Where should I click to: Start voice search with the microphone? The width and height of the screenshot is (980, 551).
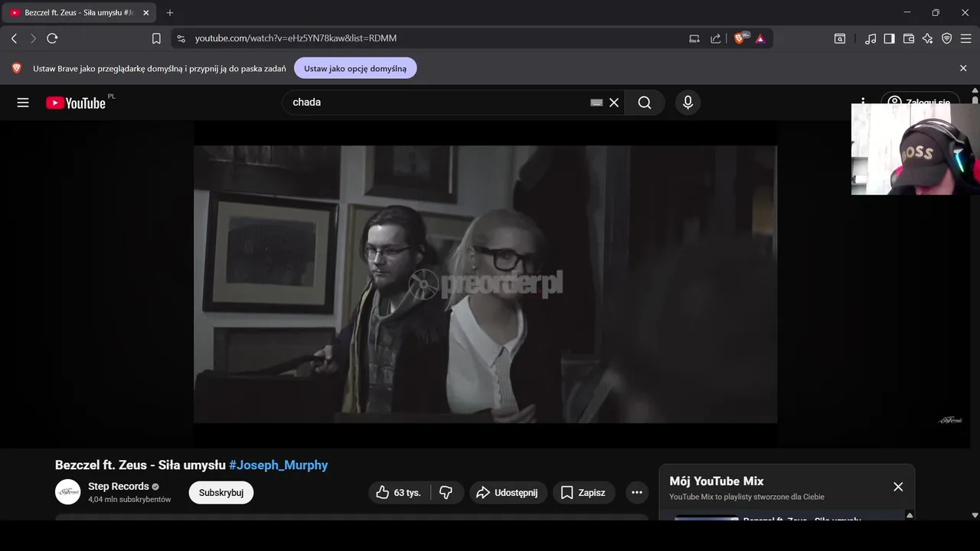pos(688,103)
